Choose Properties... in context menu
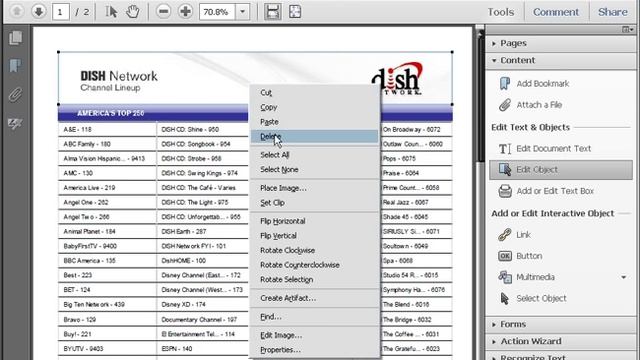640x360 pixels. [x=314, y=350]
